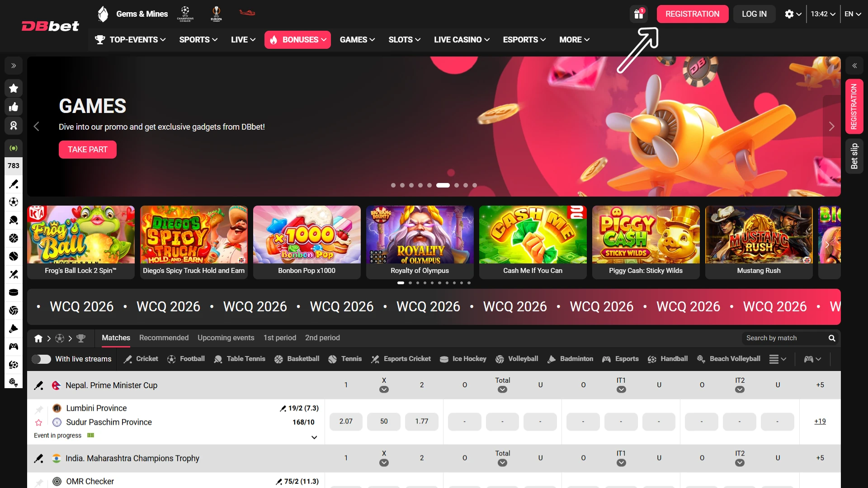
Task: Select esports cricket icon in left sidebar
Action: click(14, 274)
